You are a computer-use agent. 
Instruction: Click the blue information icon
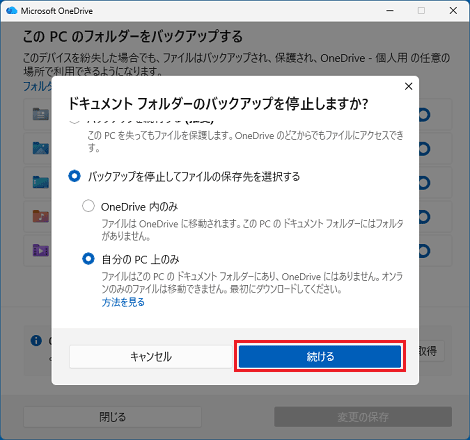(36, 340)
